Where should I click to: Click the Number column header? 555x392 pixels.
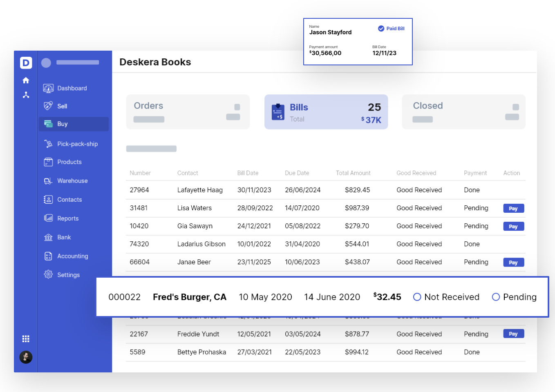[x=140, y=173]
